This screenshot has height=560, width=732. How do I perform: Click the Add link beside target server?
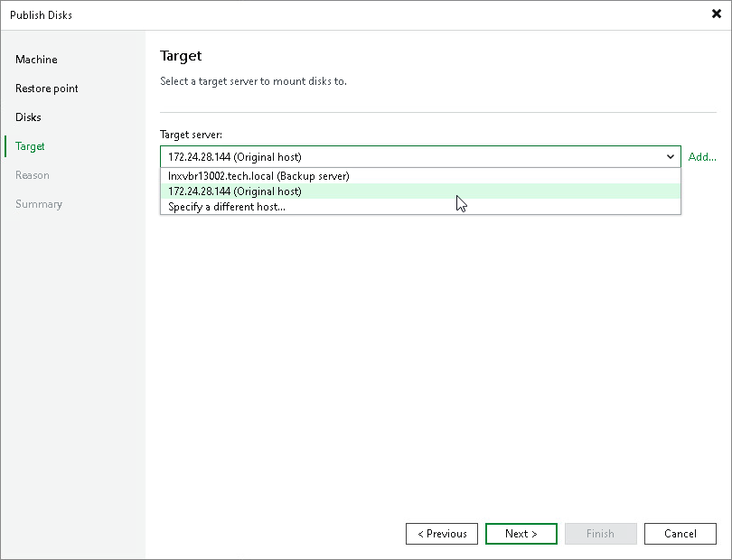(702, 156)
